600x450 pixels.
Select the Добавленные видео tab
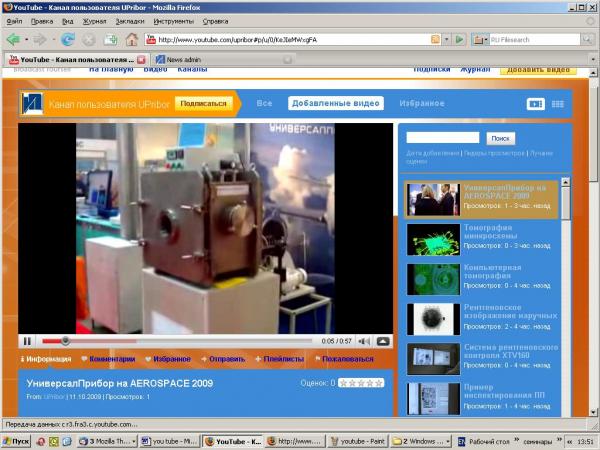click(x=336, y=103)
